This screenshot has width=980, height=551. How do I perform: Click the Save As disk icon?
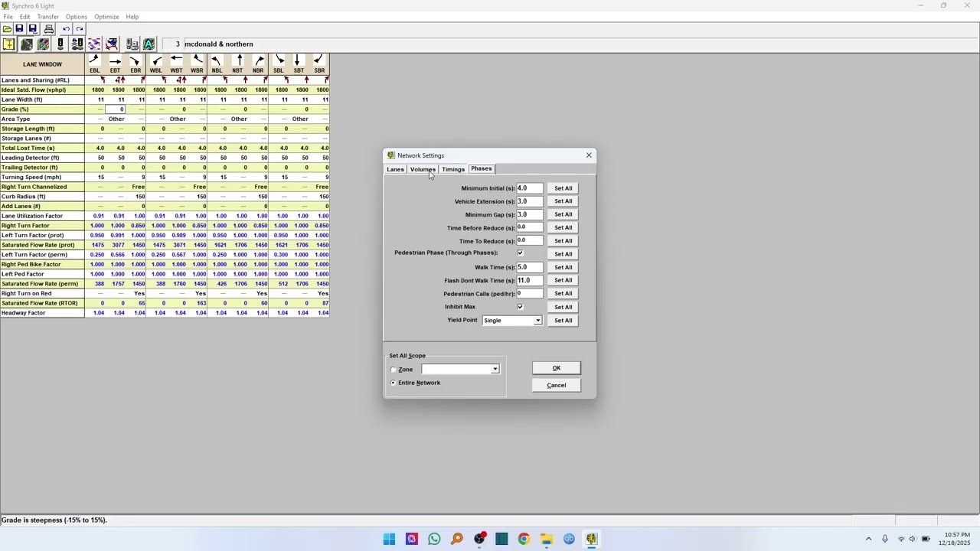pos(33,29)
